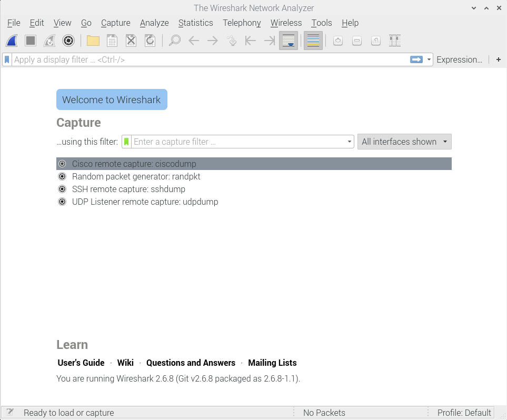Zoom in the packet text
This screenshot has width=507, height=420.
(x=338, y=41)
